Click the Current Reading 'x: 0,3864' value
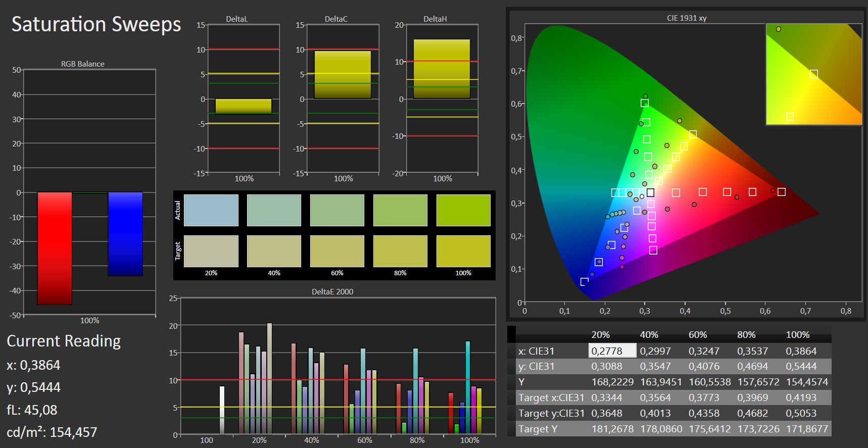This screenshot has height=448, width=868. tap(33, 365)
